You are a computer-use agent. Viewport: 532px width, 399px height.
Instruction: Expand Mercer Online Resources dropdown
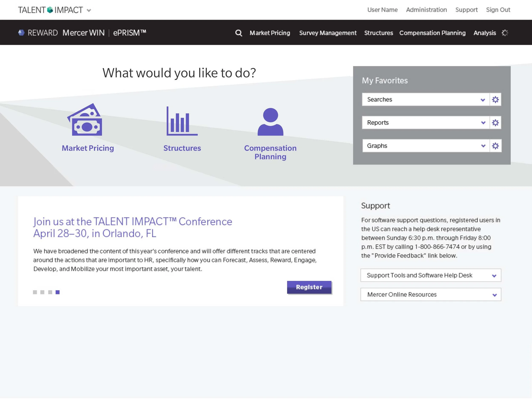pyautogui.click(x=431, y=295)
